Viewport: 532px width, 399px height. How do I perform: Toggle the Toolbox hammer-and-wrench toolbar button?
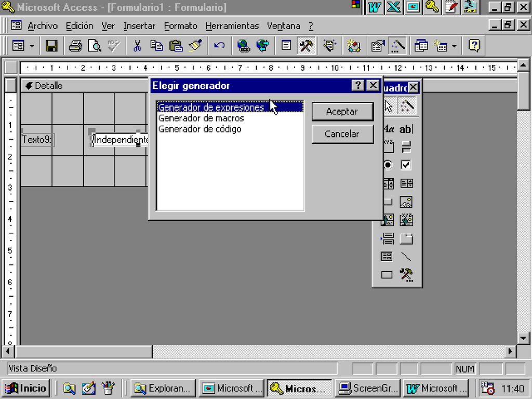pyautogui.click(x=305, y=46)
